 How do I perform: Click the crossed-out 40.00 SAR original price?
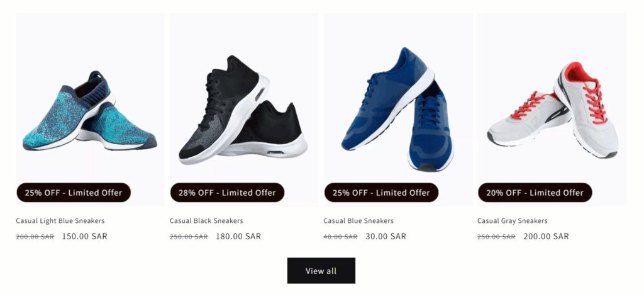[x=340, y=237]
